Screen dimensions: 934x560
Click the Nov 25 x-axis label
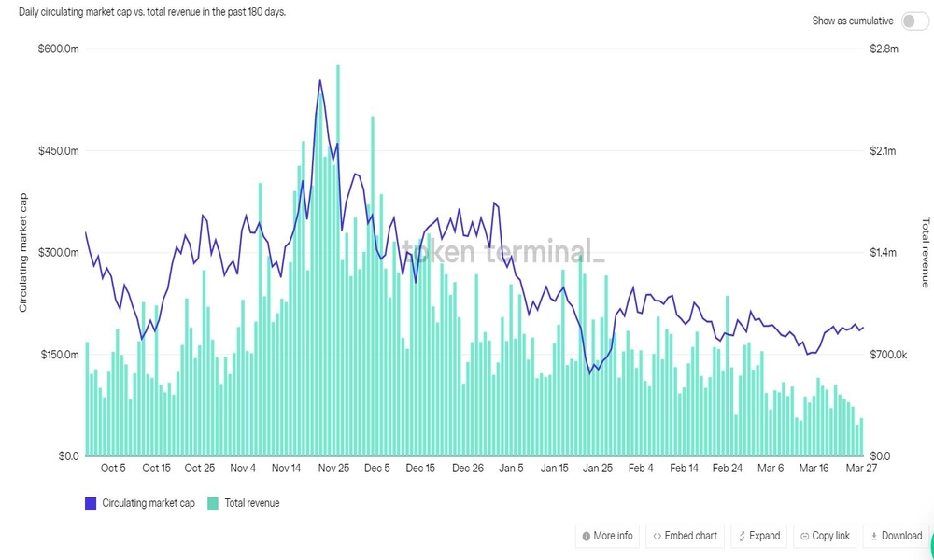tap(333, 469)
